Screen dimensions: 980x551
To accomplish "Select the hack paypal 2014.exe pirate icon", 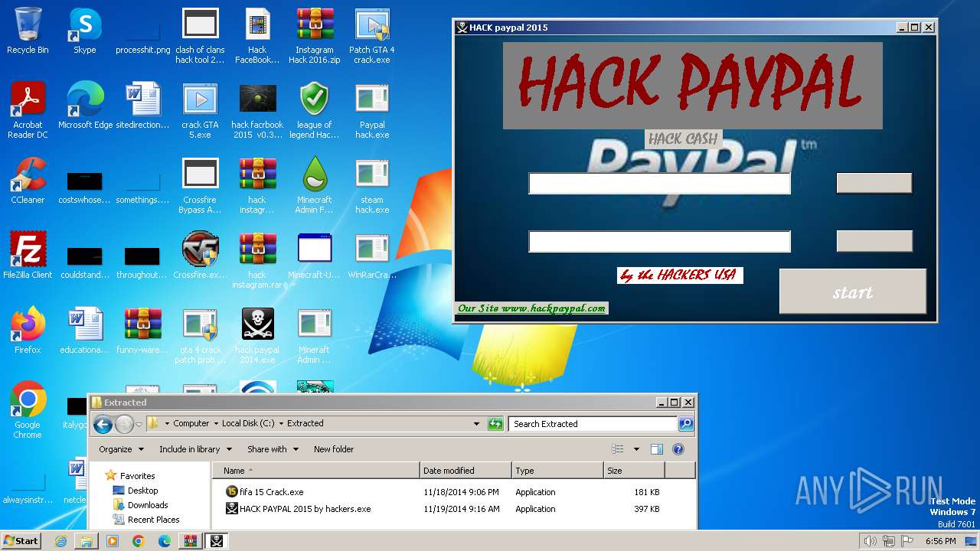I will point(257,336).
